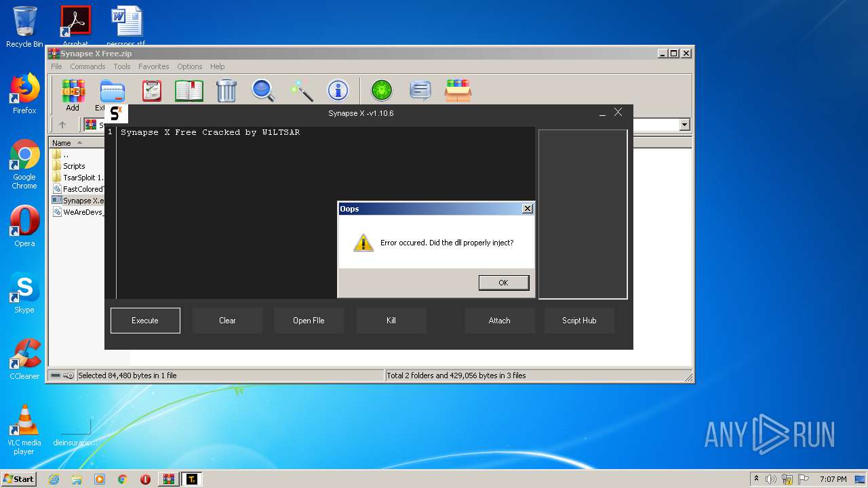Open Google Chrome desktop shortcut
This screenshot has width=868, height=488.
[24, 164]
